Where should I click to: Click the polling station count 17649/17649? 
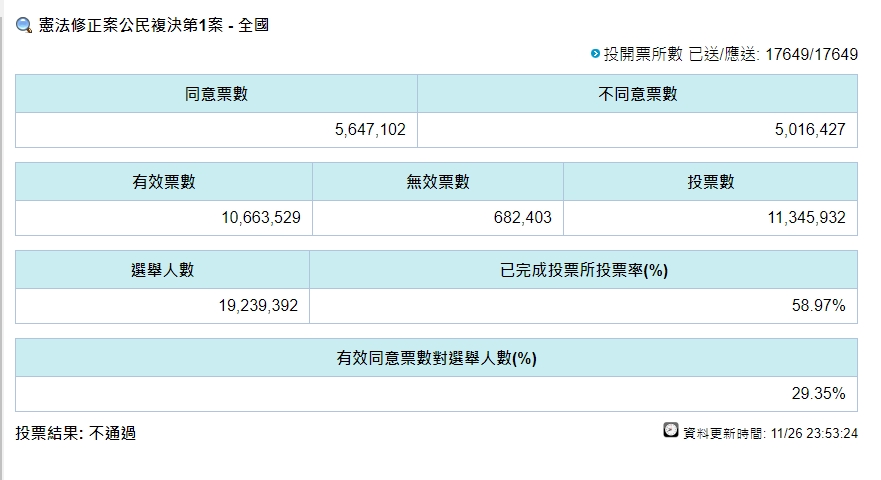tap(811, 55)
